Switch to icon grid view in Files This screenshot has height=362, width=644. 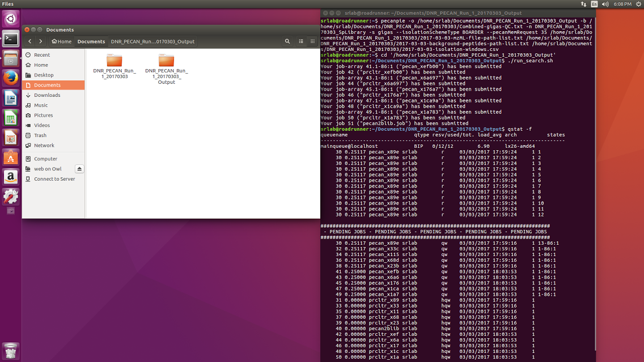[312, 41]
